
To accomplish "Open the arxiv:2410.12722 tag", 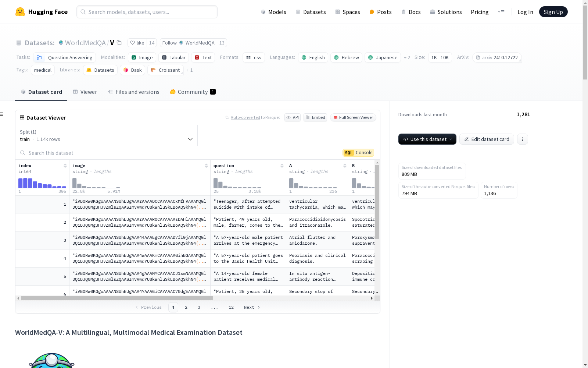I will click(x=497, y=57).
